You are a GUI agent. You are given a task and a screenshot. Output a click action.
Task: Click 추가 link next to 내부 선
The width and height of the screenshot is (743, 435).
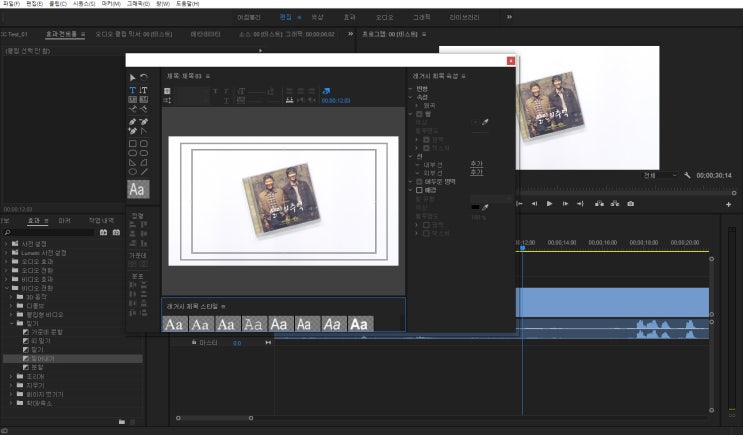point(476,164)
